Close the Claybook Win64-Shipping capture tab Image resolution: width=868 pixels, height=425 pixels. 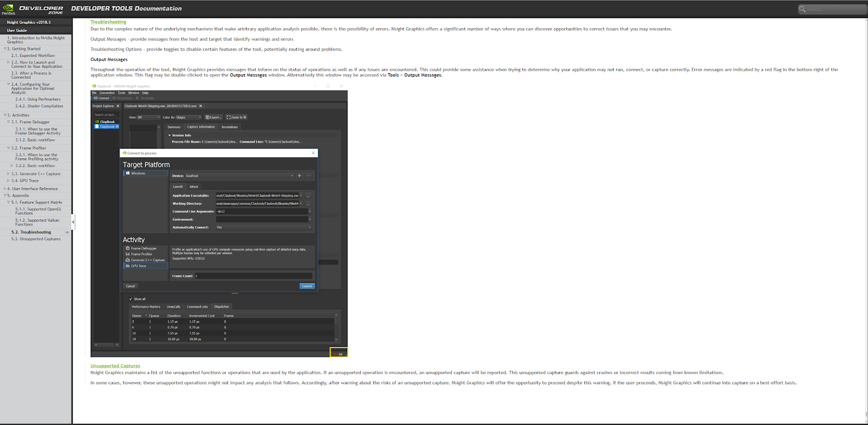(x=201, y=106)
